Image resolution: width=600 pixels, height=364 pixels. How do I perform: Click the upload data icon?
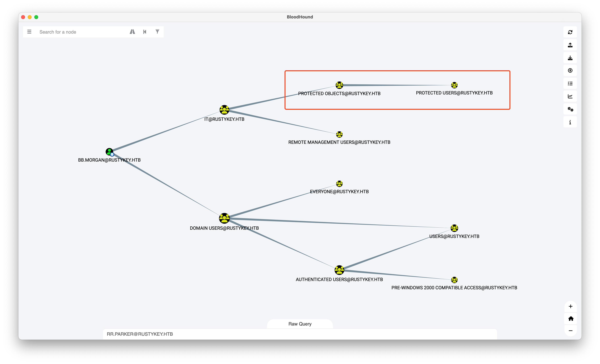click(570, 71)
